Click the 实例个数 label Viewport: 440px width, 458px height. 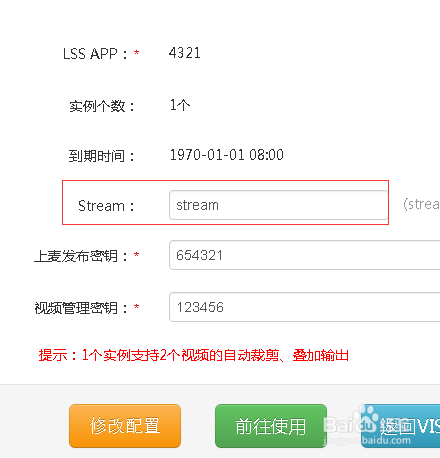102,106
